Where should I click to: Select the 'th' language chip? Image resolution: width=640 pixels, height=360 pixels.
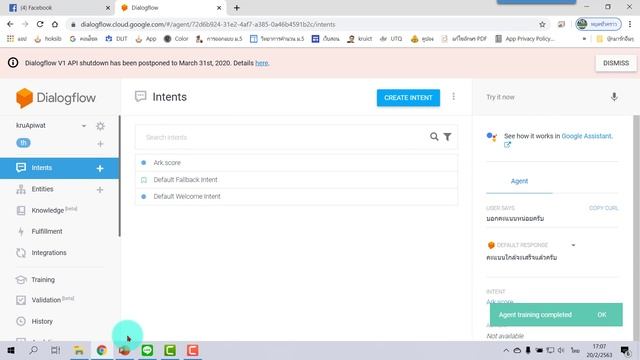pyautogui.click(x=23, y=143)
